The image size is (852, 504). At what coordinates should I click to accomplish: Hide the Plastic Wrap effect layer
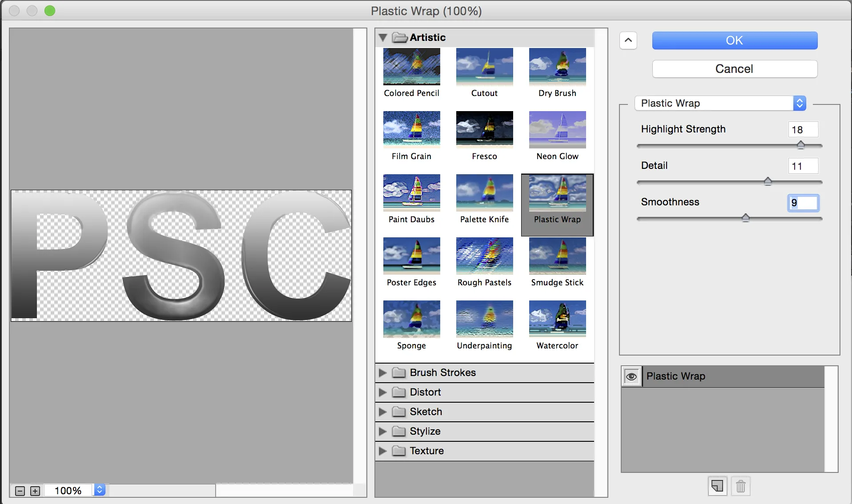tap(631, 377)
